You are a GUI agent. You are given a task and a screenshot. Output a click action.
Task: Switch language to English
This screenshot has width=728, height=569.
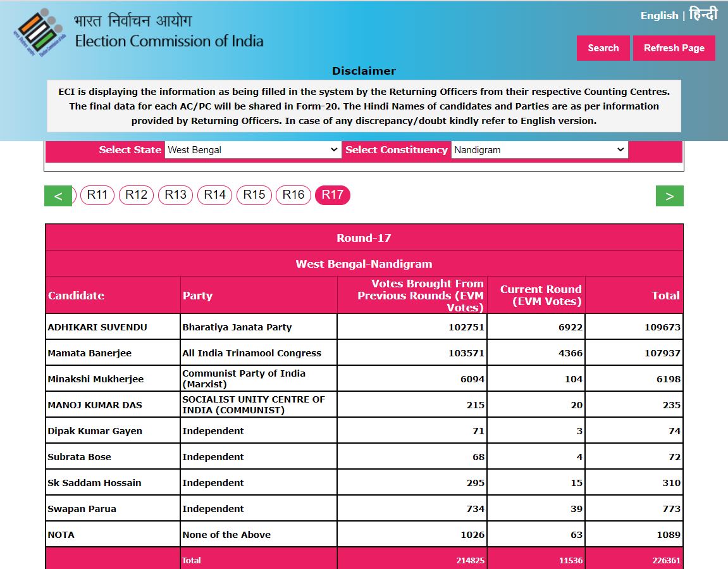[x=659, y=16]
